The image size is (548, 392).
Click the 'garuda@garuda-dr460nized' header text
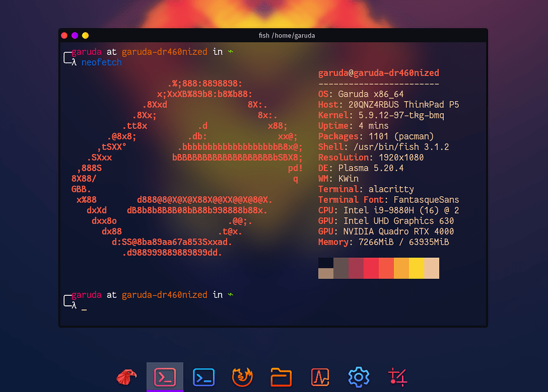pos(378,73)
